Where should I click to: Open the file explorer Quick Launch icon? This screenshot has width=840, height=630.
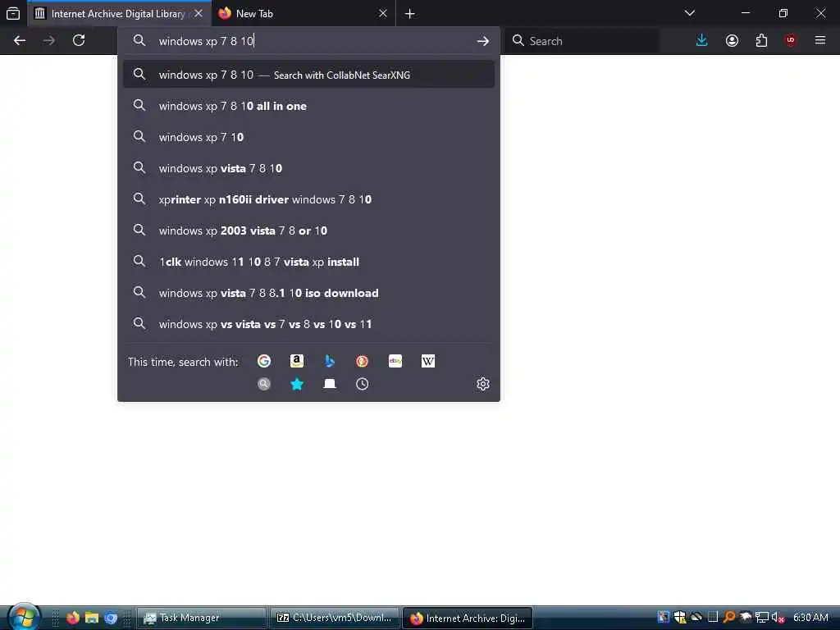point(92,618)
